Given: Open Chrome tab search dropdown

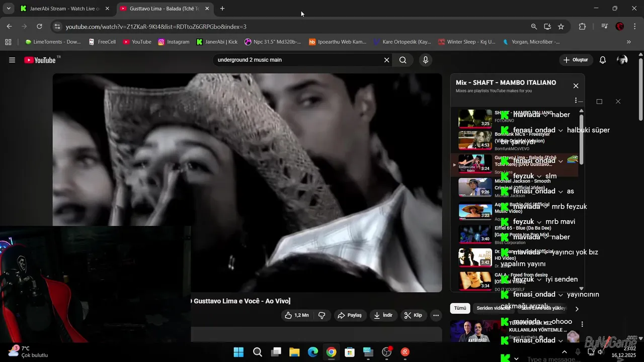Looking at the screenshot, I should point(8,9).
